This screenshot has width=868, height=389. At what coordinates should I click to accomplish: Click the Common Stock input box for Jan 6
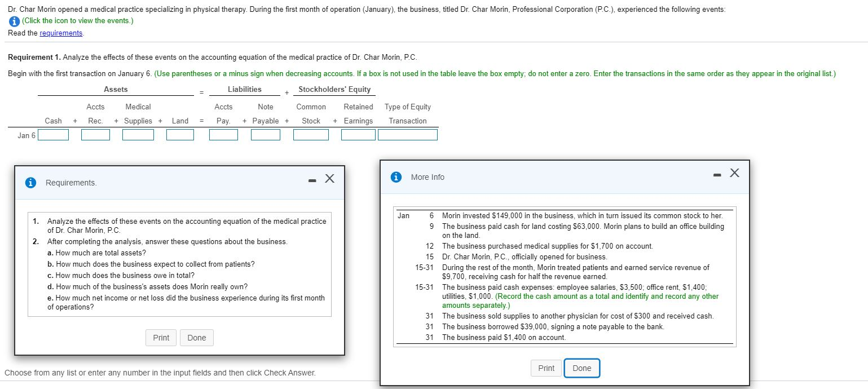311,135
